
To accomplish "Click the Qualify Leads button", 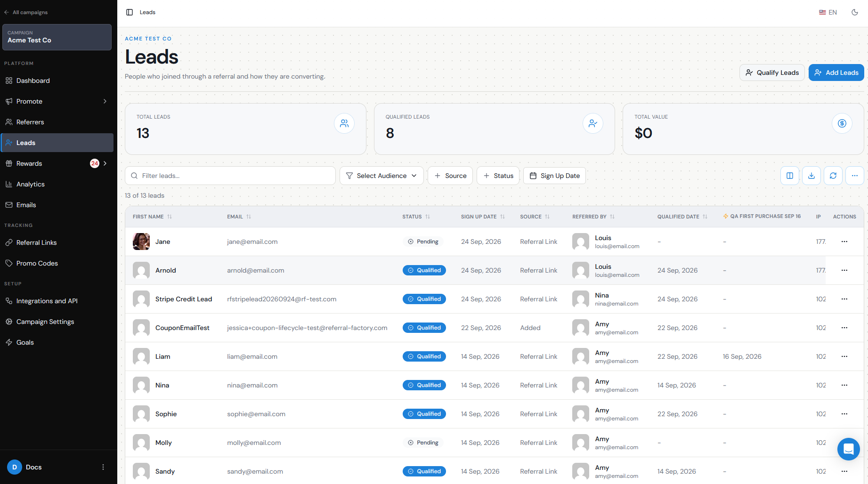I will 772,73.
